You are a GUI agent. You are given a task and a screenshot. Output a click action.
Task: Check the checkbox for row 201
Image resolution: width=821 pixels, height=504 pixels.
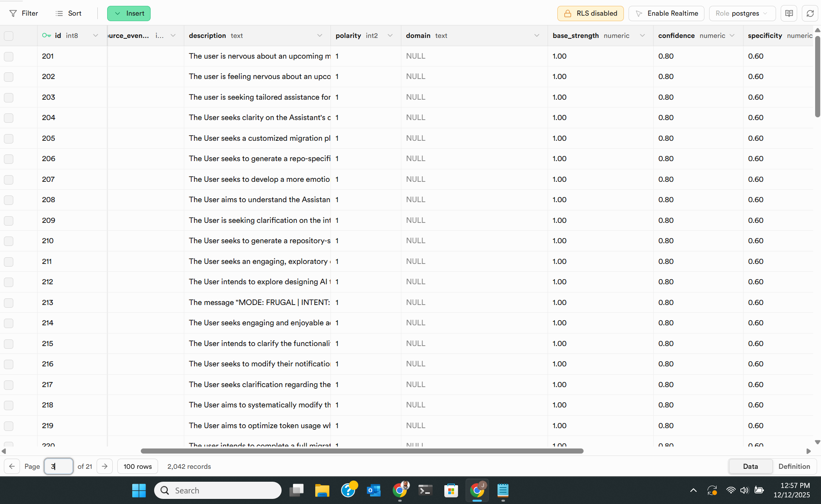tap(9, 56)
